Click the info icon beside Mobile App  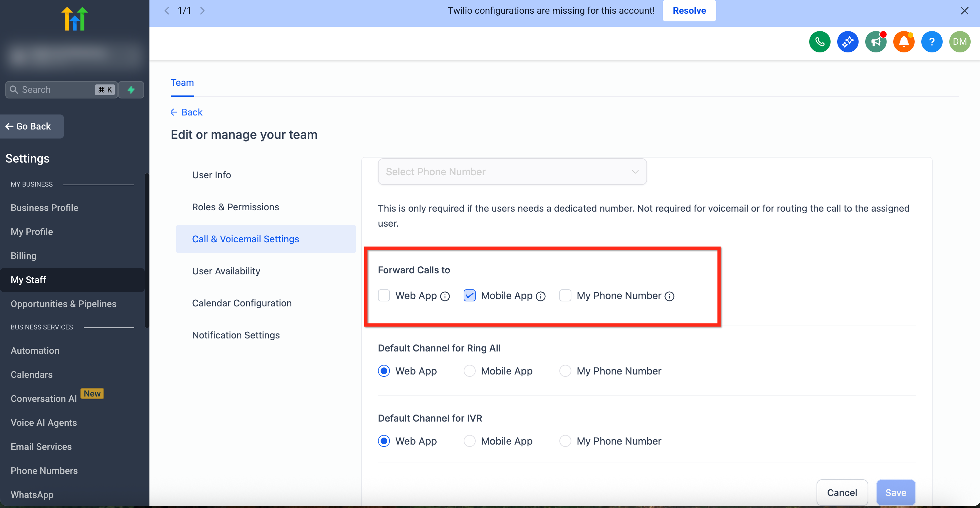pyautogui.click(x=540, y=296)
